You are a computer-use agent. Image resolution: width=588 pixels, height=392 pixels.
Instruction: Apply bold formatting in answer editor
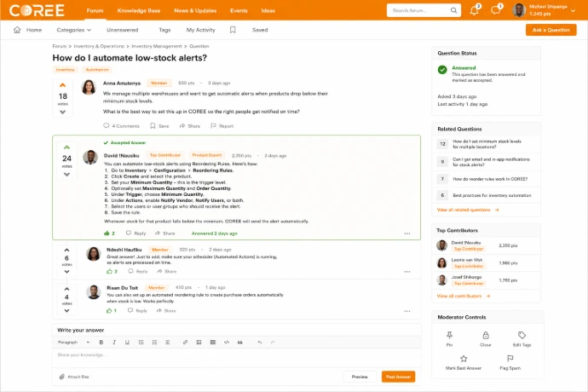coord(101,342)
